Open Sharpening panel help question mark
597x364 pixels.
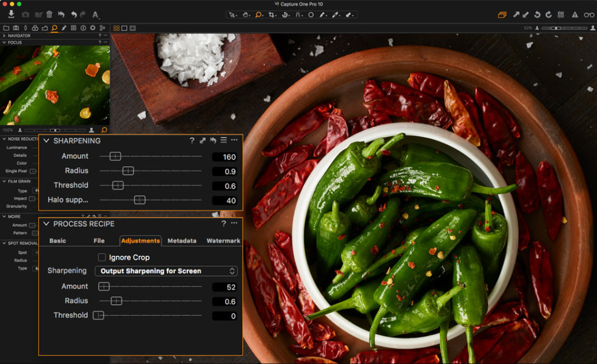192,141
